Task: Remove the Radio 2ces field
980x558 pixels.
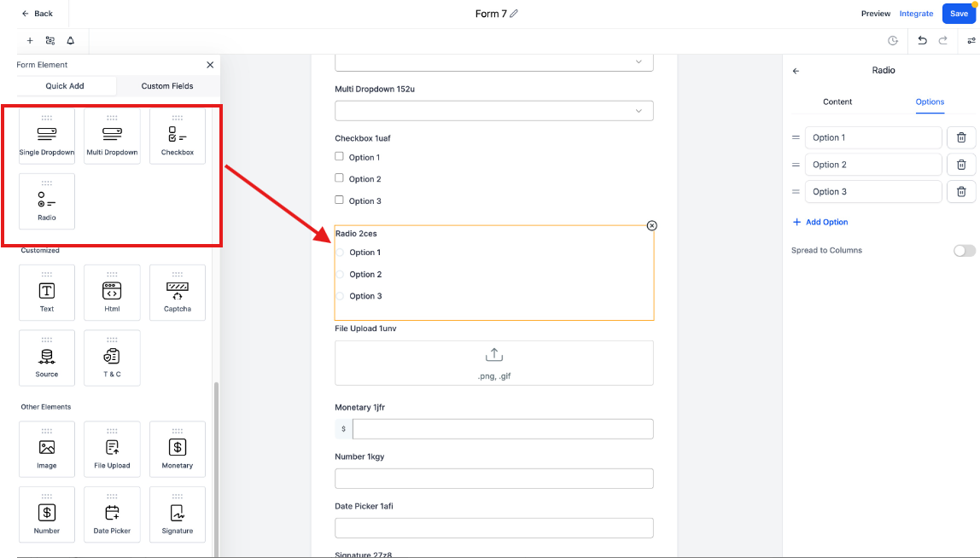Action: (x=652, y=225)
